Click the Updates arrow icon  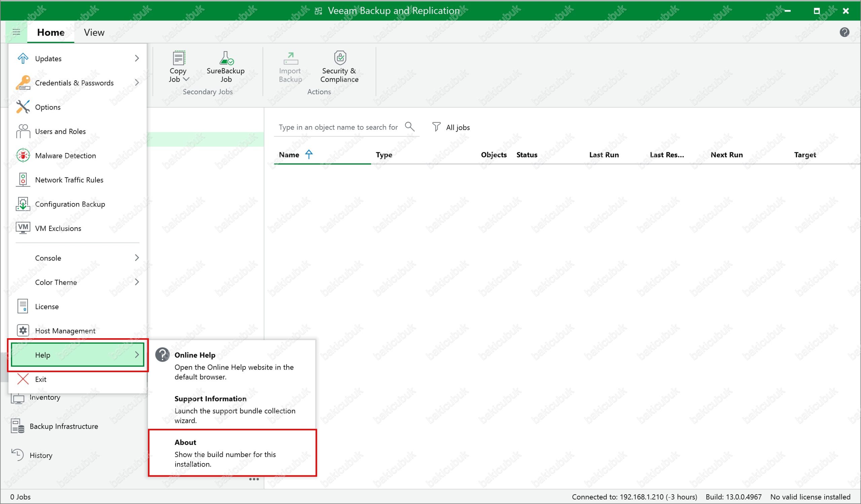click(23, 59)
